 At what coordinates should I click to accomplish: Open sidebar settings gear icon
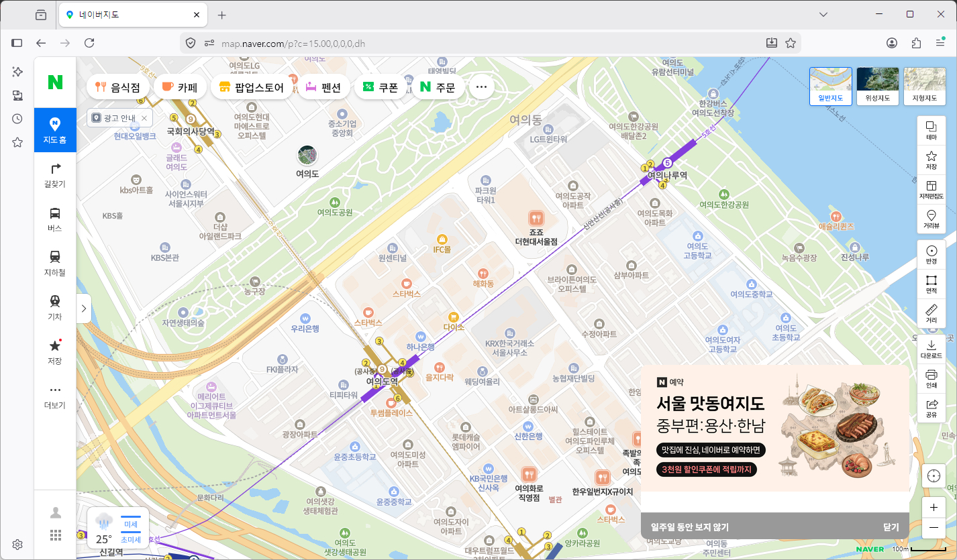17,545
